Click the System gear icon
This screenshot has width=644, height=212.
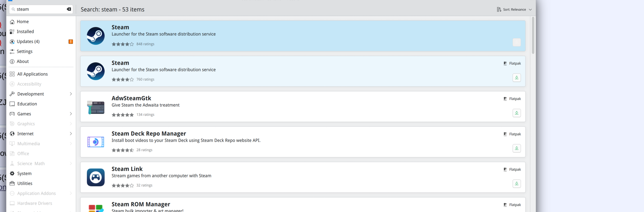(12, 174)
